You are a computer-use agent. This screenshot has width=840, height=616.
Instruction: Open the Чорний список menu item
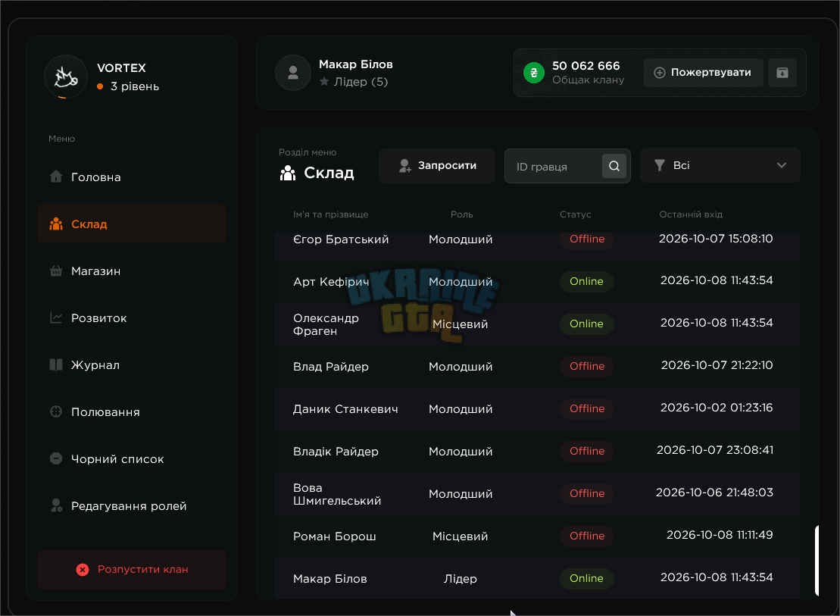coord(132,459)
